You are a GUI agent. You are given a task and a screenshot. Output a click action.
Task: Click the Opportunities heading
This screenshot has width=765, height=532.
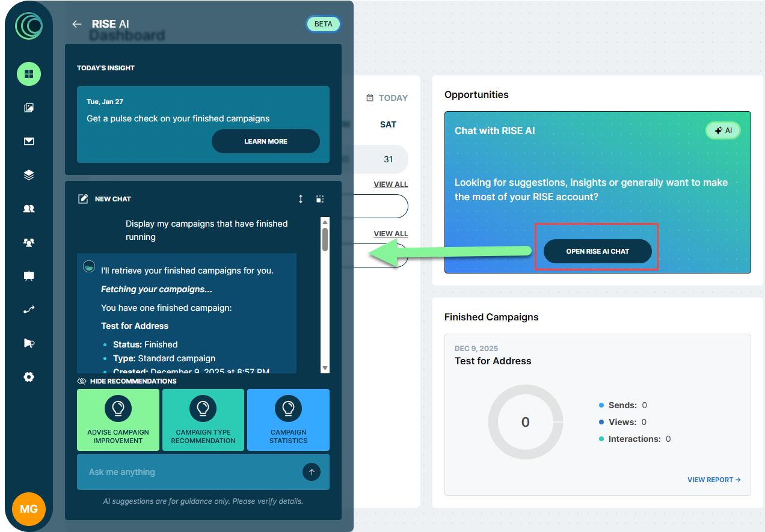476,94
